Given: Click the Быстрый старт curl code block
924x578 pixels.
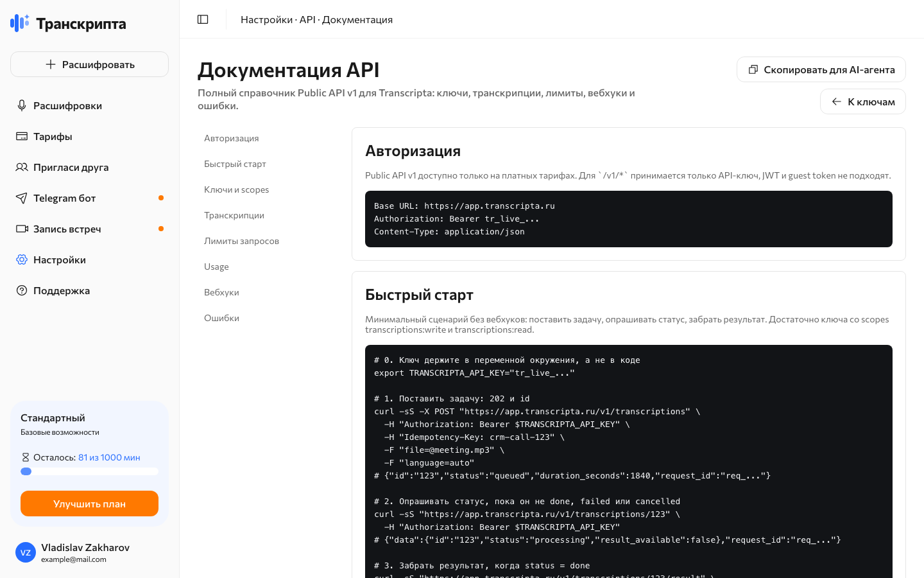Looking at the screenshot, I should coord(629,462).
